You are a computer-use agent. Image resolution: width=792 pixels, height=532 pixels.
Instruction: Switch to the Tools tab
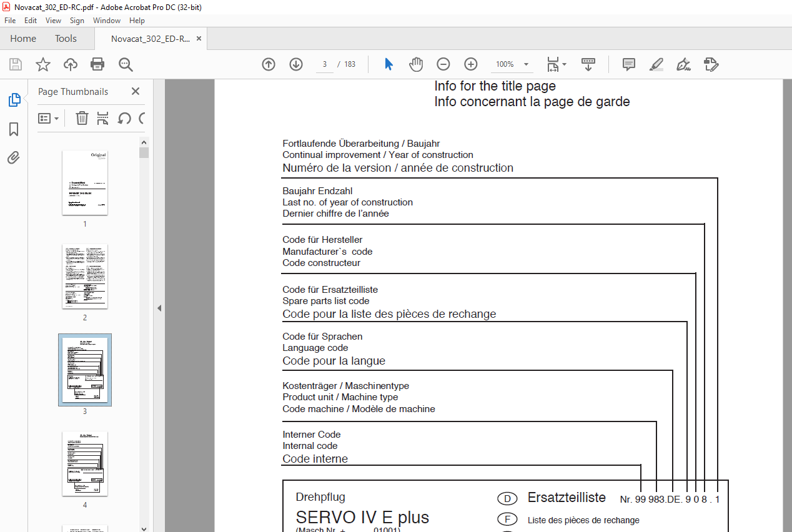66,39
